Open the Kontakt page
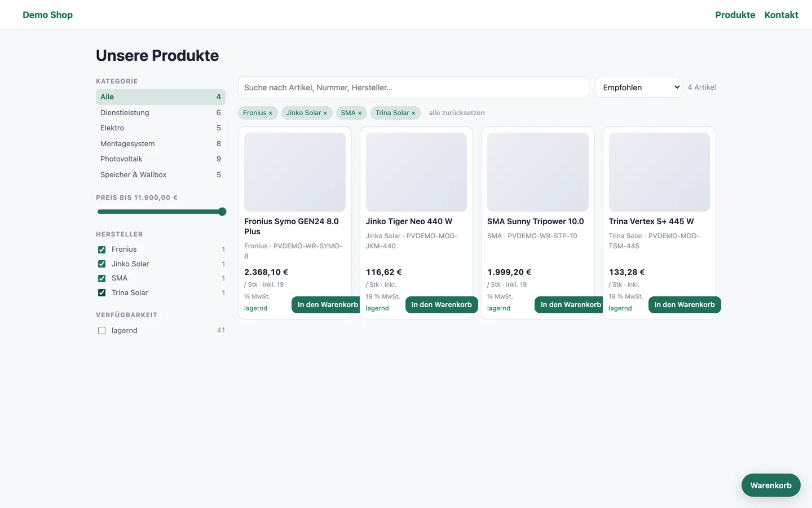 coord(781,15)
